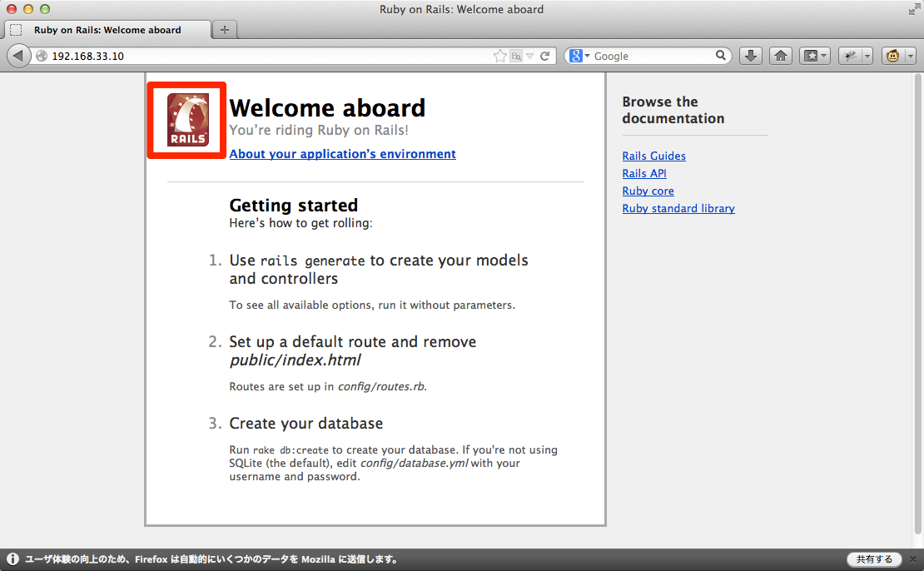Viewport: 924px width, 571px height.
Task: Click the public/index.html text
Action: (x=296, y=360)
